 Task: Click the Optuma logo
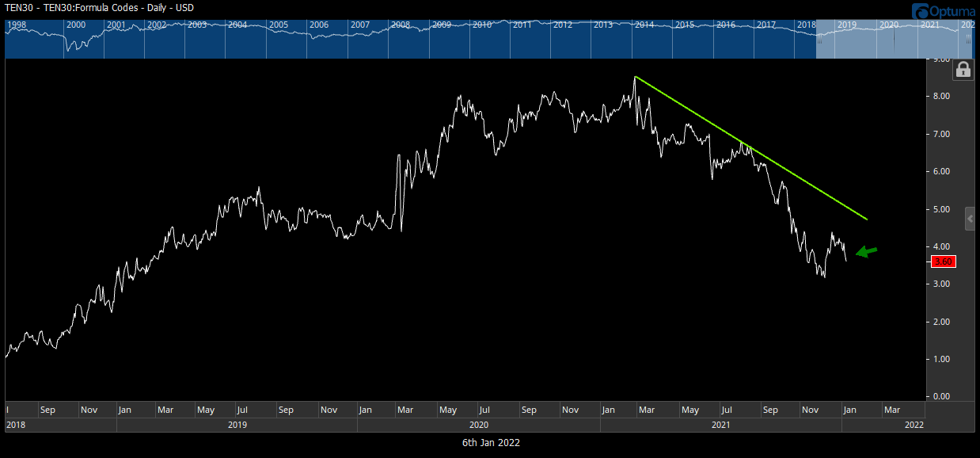pos(944,10)
